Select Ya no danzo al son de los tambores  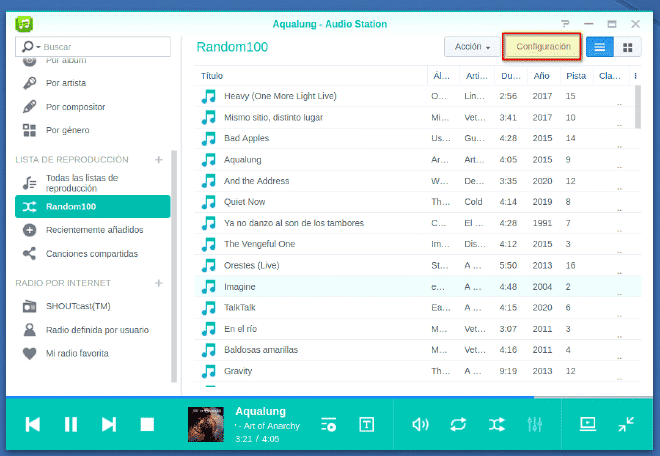418,223
